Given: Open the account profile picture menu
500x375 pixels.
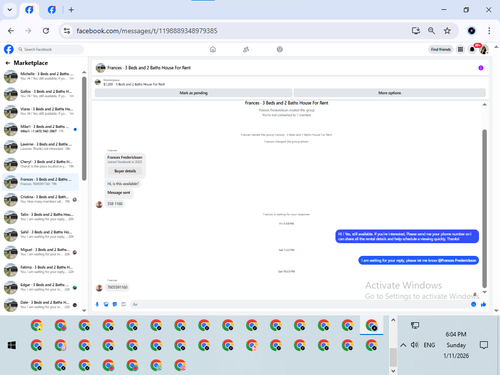Looking at the screenshot, I should tap(484, 49).
